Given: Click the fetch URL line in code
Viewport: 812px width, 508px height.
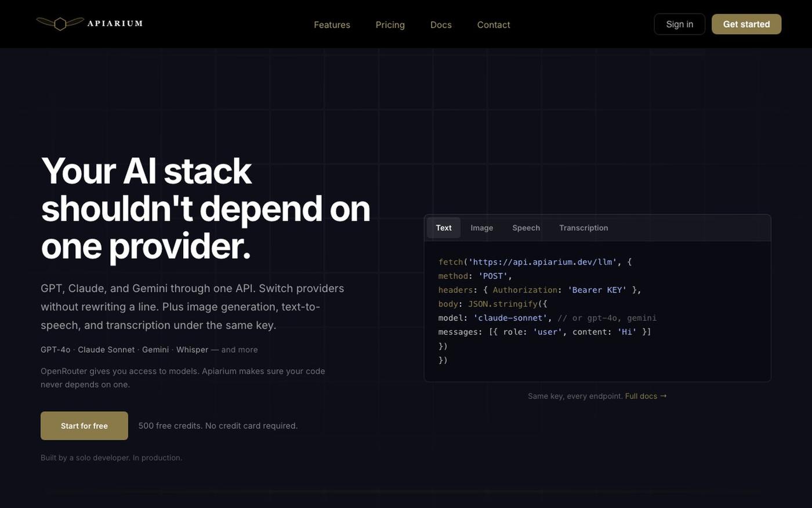Looking at the screenshot, I should [535, 262].
